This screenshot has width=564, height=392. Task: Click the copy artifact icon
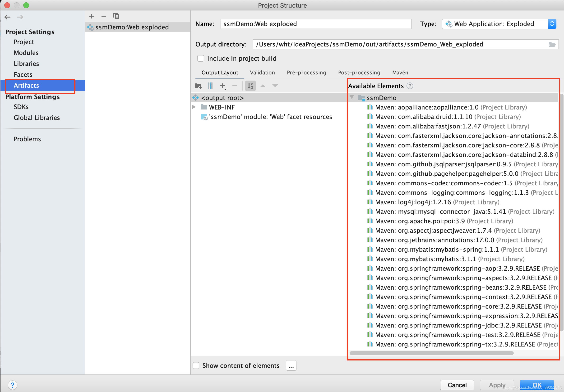tap(116, 16)
